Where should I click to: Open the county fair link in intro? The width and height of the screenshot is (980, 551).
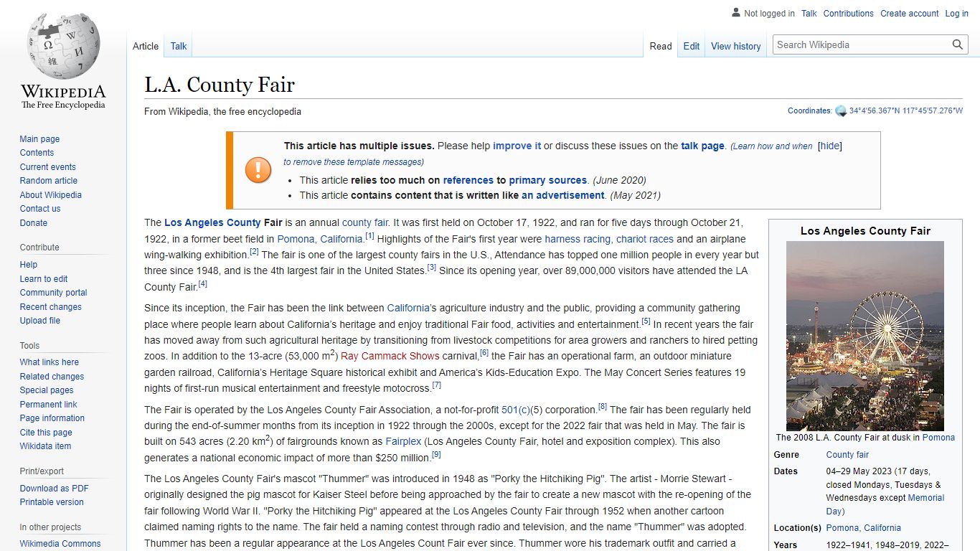(365, 222)
